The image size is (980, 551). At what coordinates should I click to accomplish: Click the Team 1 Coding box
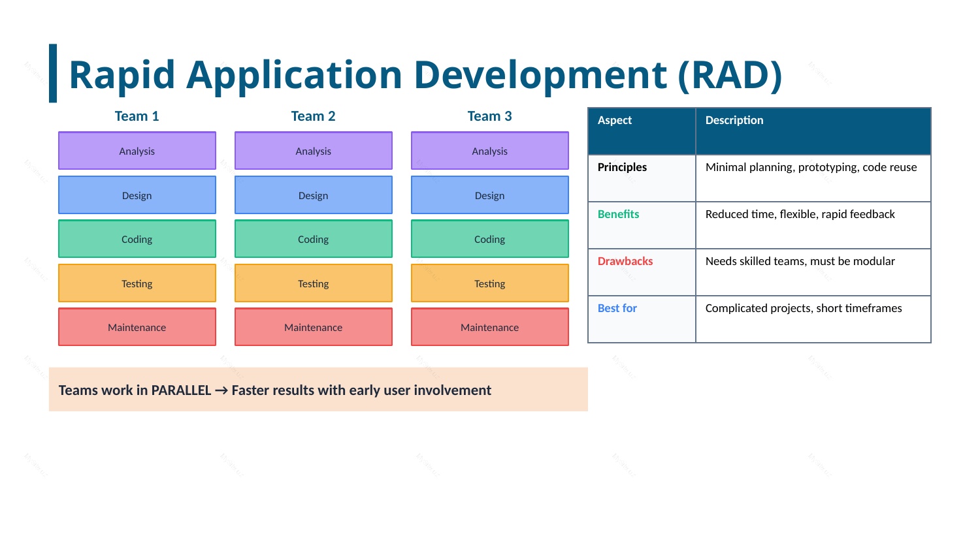pos(137,239)
